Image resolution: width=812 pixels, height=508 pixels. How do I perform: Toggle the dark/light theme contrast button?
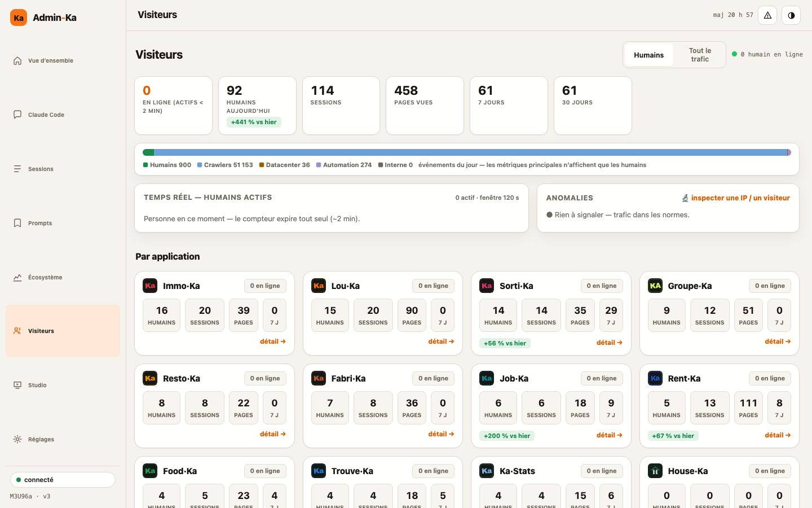pyautogui.click(x=791, y=15)
